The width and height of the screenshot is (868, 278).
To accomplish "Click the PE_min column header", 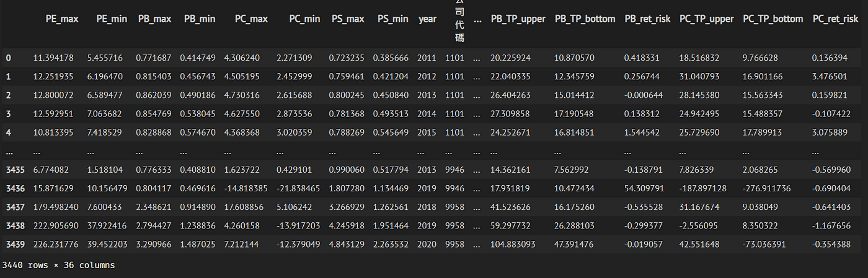I will (x=112, y=19).
